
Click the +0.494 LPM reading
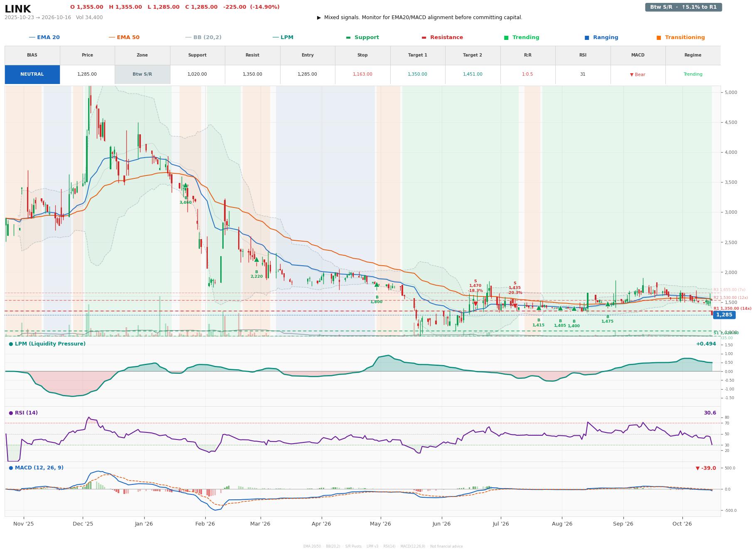pyautogui.click(x=706, y=344)
